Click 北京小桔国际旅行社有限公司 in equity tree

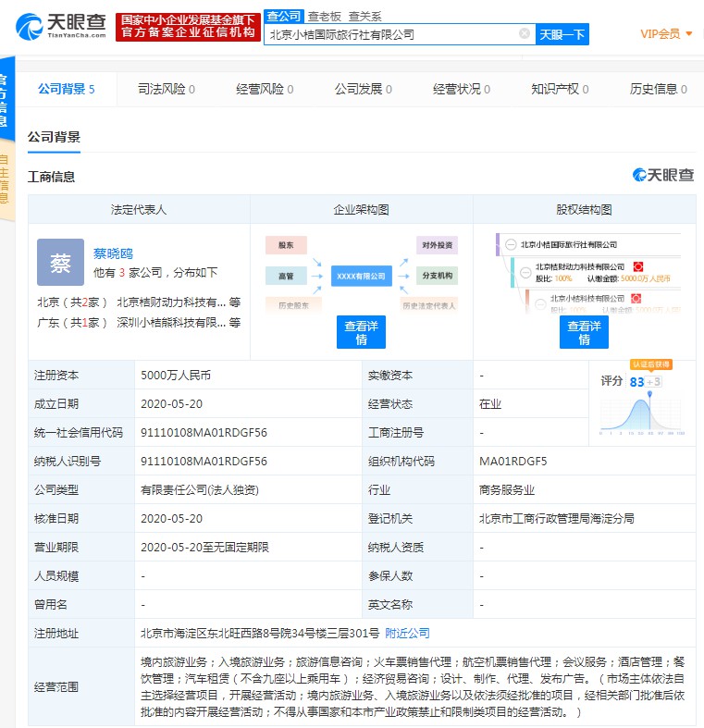[x=569, y=245]
